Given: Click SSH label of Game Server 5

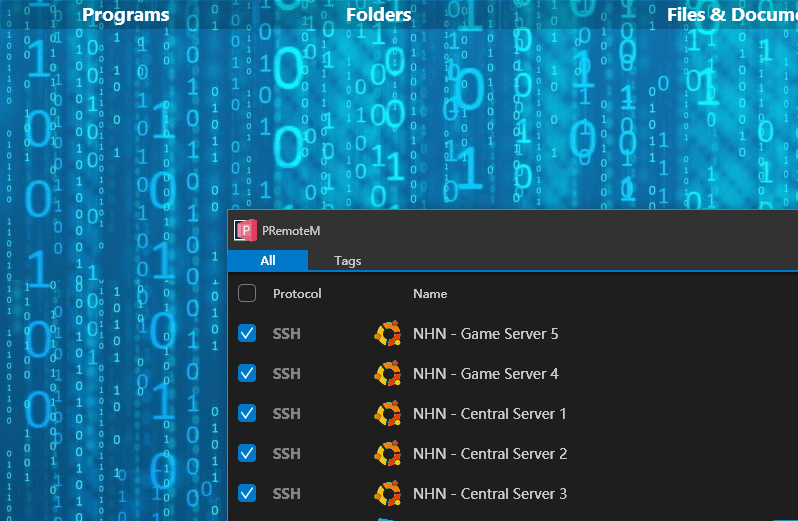Looking at the screenshot, I should tap(287, 334).
